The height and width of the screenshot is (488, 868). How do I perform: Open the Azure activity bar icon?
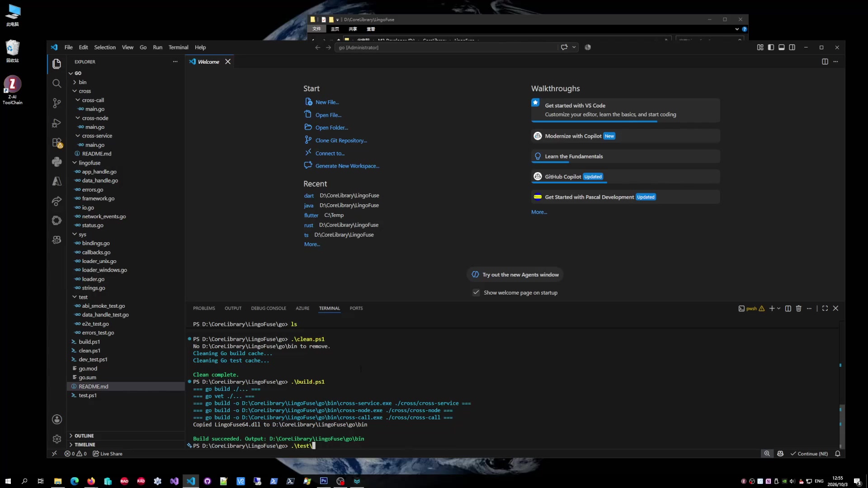[x=57, y=181]
